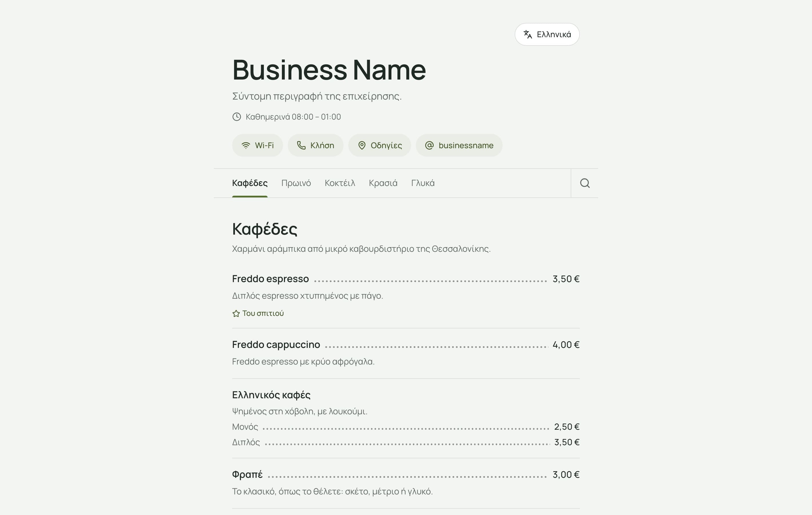This screenshot has width=812, height=515.
Task: Switch to the Κοκτέιλ tab
Action: (340, 183)
